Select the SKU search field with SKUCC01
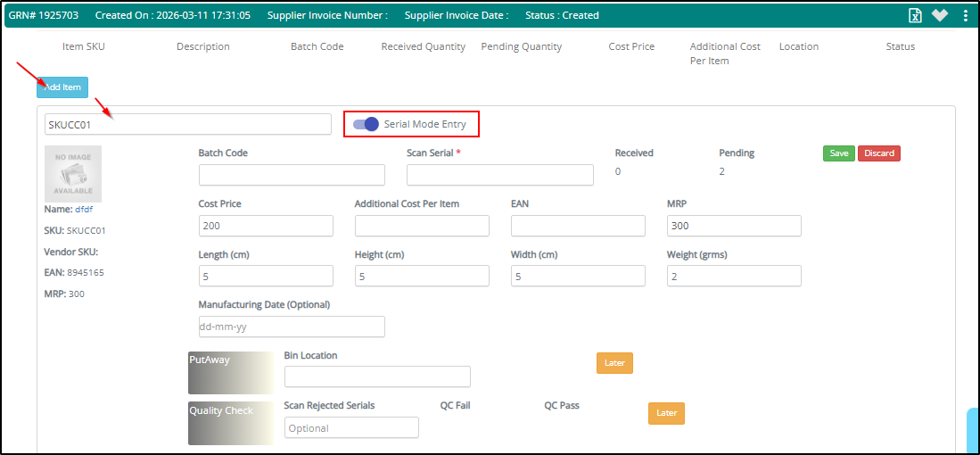Image resolution: width=980 pixels, height=455 pixels. click(187, 124)
